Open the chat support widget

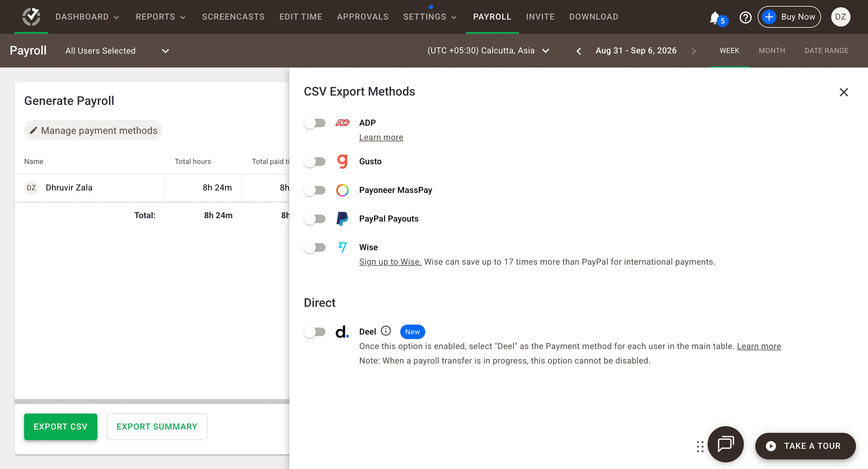tap(725, 444)
